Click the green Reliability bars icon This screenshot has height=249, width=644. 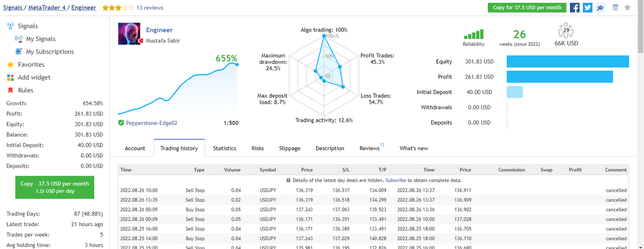pyautogui.click(x=474, y=34)
